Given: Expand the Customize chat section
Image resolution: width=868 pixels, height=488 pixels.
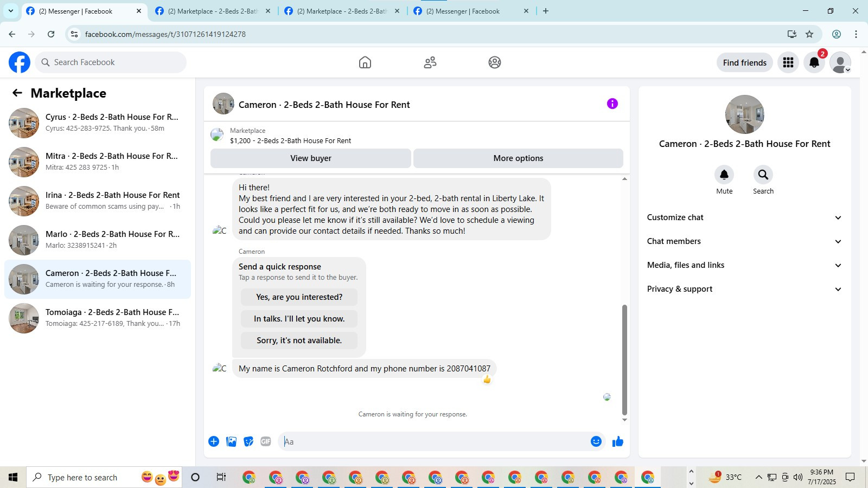Looking at the screenshot, I should click(x=744, y=217).
